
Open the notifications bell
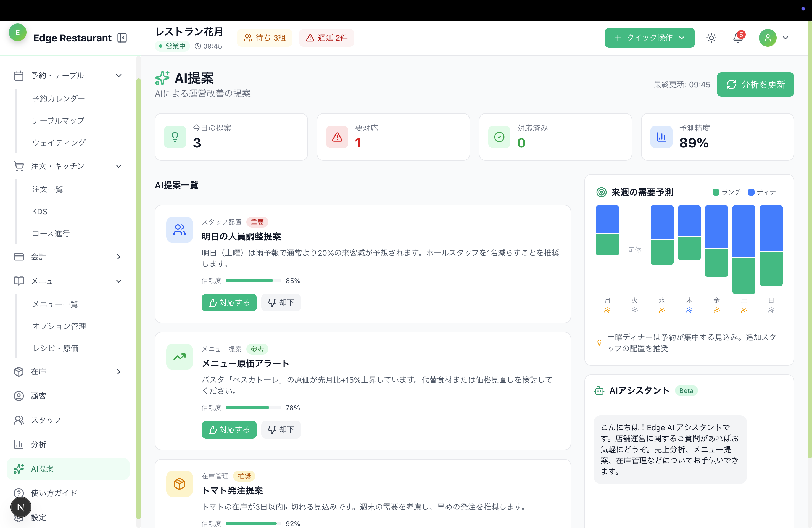(738, 38)
